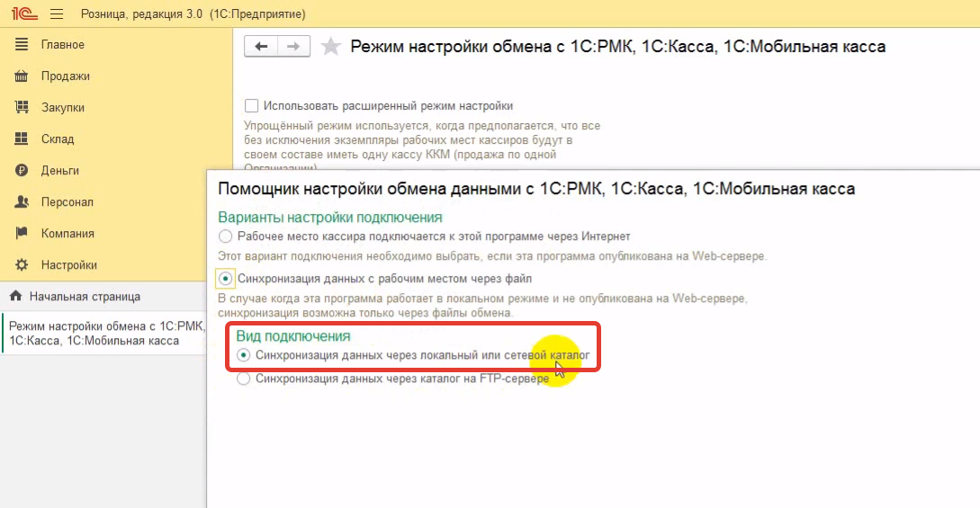The height and width of the screenshot is (508, 980).
Task: Click the Персонал people icon
Action: (22, 201)
